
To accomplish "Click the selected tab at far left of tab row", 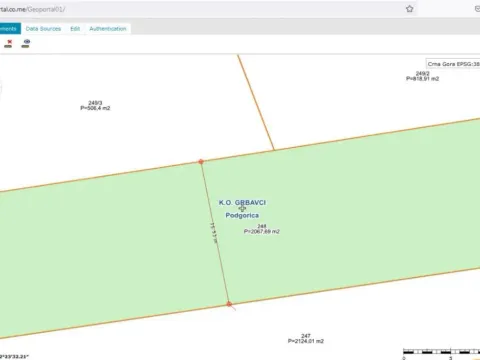I will coord(10,29).
